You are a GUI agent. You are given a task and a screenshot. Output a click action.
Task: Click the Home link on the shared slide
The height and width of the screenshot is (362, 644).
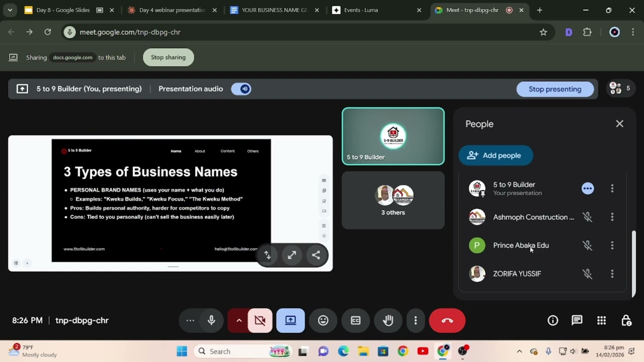pyautogui.click(x=176, y=151)
